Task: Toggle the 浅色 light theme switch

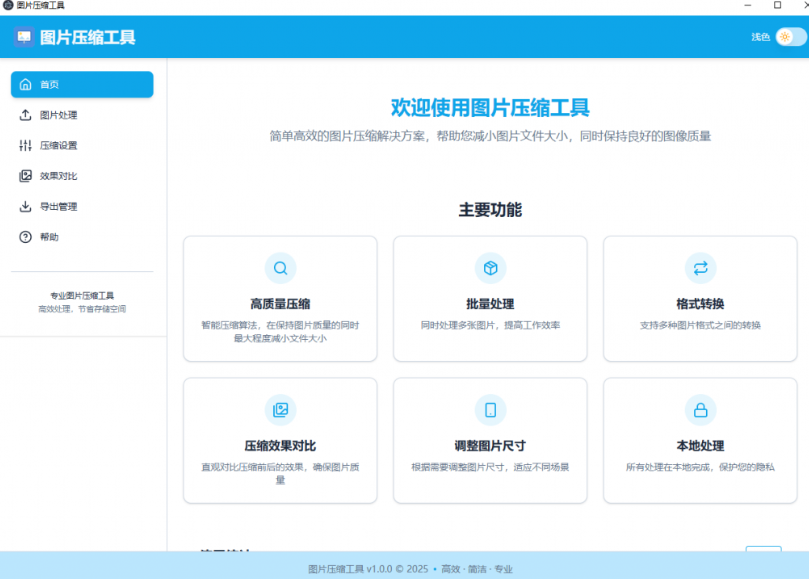Action: coord(787,36)
